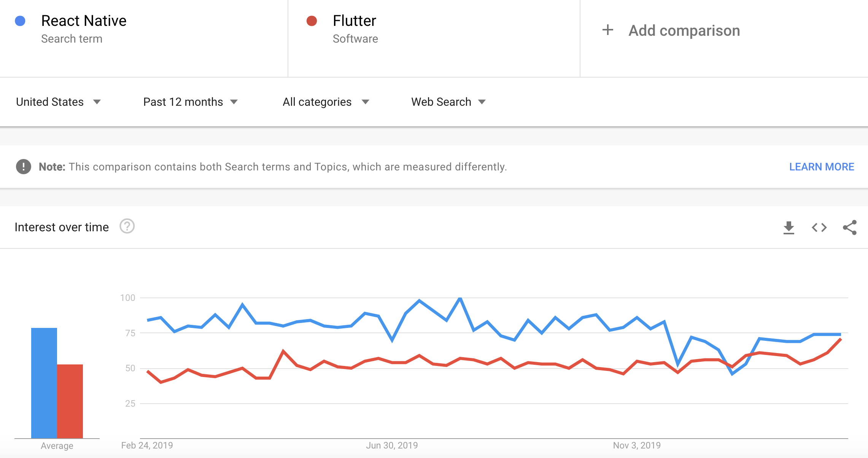Viewport: 868px width, 458px height.
Task: Open help for Interest over time
Action: [127, 226]
